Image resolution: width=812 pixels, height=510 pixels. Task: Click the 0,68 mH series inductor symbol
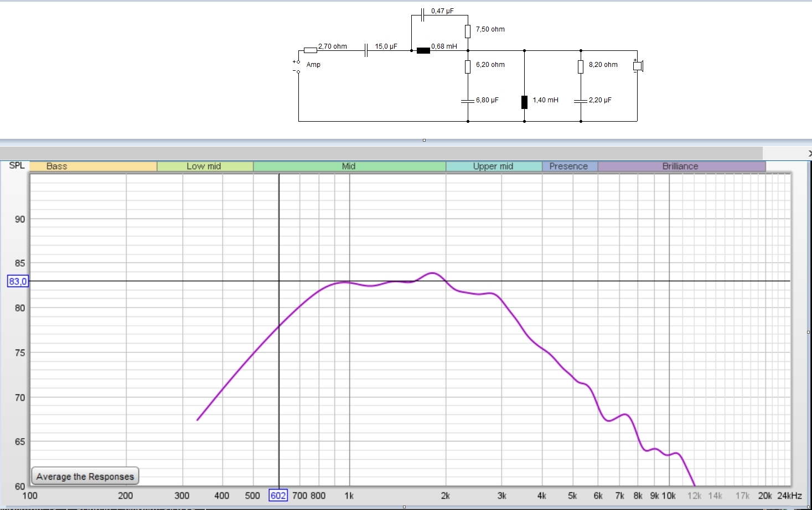tap(423, 50)
